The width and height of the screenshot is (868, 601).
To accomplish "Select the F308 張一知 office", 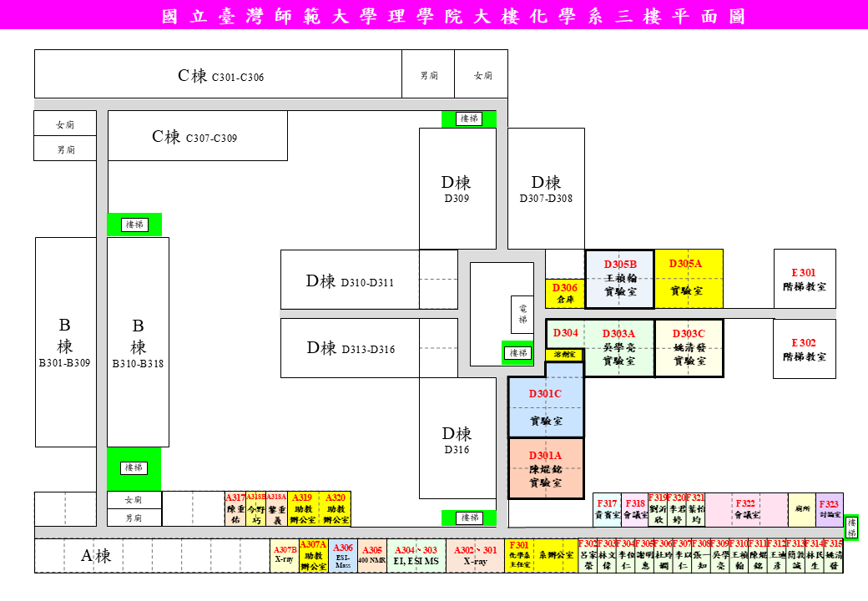I will click(x=701, y=556).
